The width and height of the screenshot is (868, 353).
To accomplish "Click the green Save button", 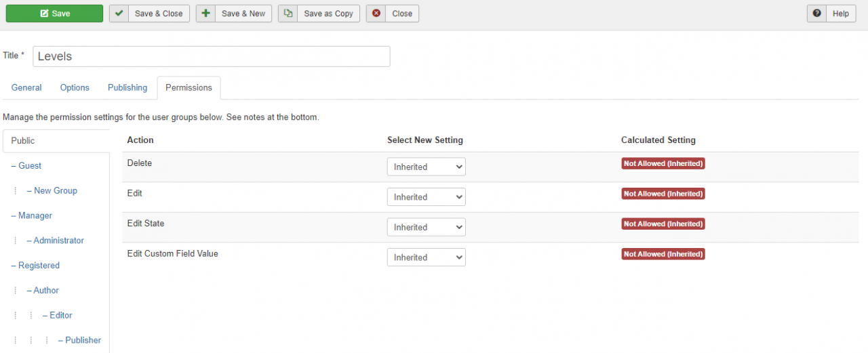I will click(x=54, y=14).
